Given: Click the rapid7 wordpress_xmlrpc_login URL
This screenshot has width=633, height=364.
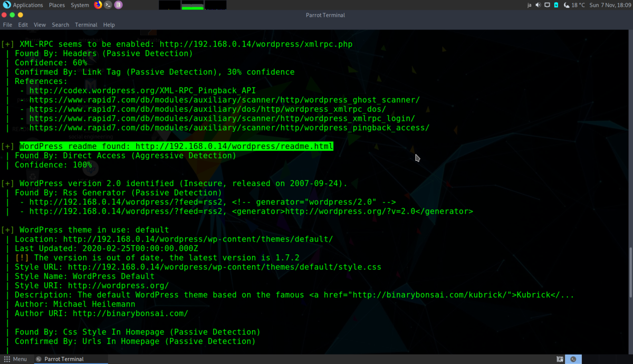Looking at the screenshot, I should click(222, 118).
